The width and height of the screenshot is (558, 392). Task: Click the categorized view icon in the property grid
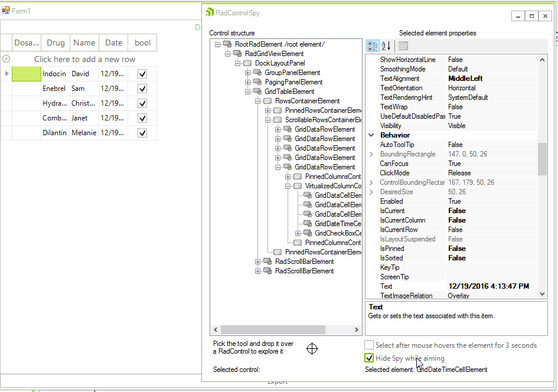(x=373, y=46)
